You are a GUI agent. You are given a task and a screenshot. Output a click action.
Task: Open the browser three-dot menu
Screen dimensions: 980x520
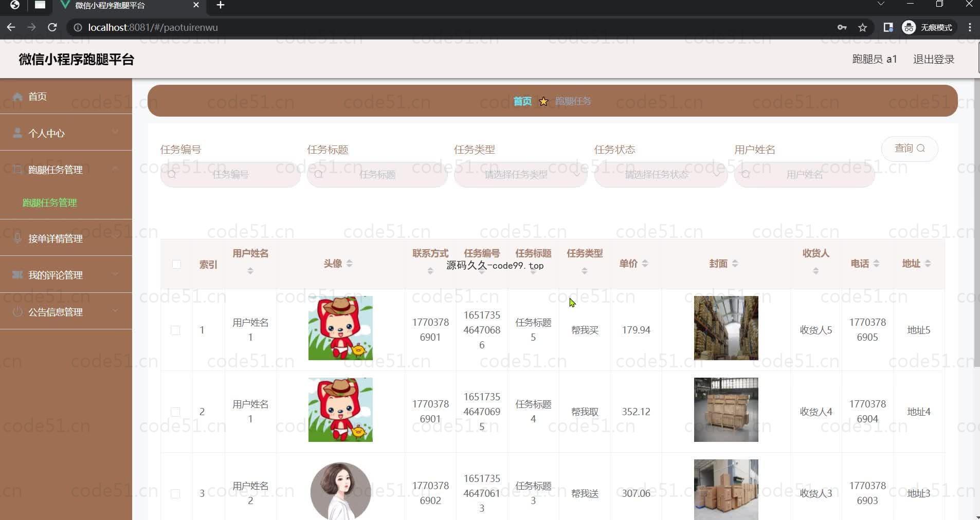[970, 27]
